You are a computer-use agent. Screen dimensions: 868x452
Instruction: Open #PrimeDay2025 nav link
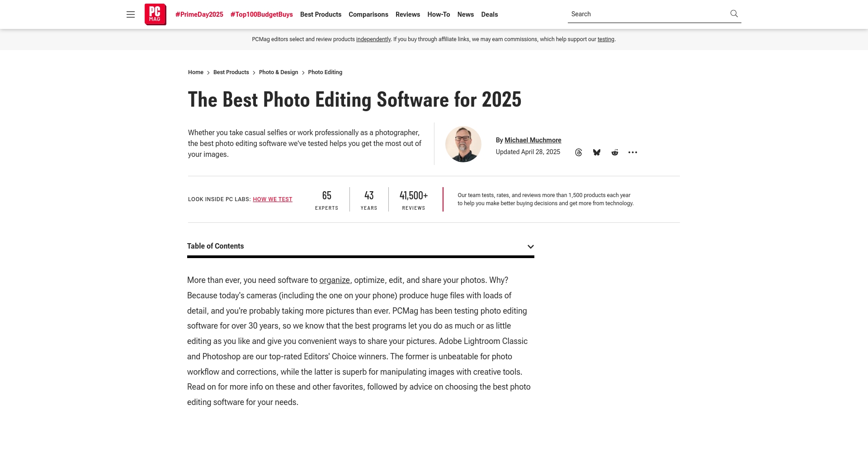[199, 14]
